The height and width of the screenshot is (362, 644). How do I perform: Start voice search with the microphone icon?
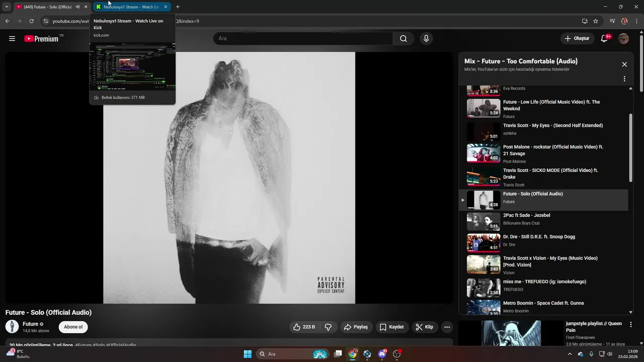click(x=426, y=39)
